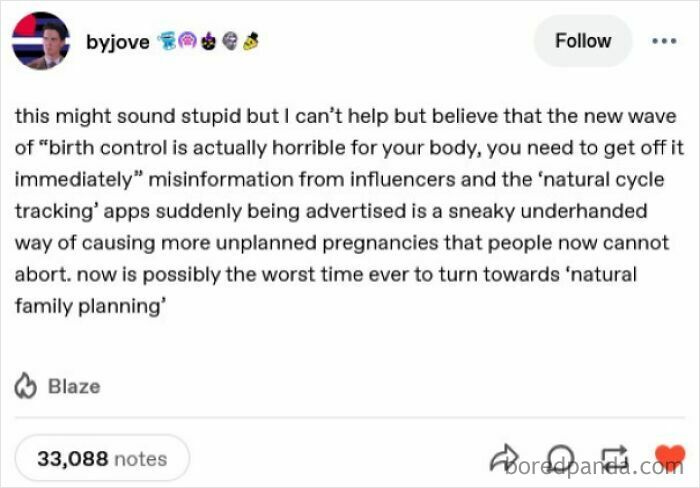Open the 33,088 notes list

coord(101,459)
